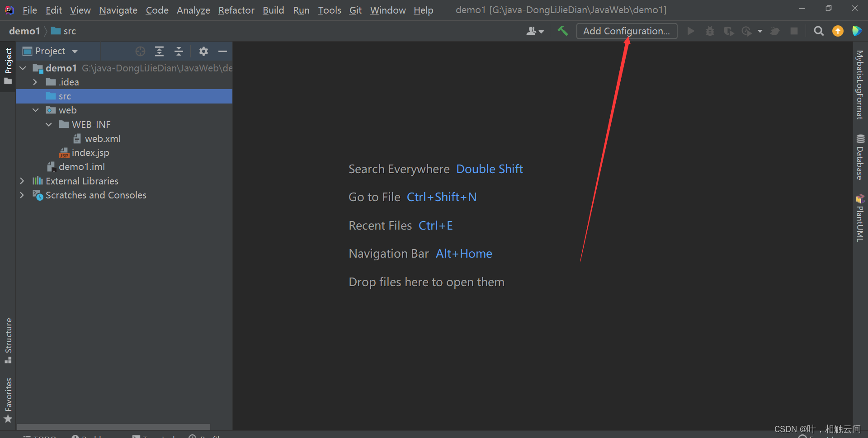Open Search Everywhere magnifier icon
Image resolution: width=868 pixels, height=438 pixels.
point(819,31)
